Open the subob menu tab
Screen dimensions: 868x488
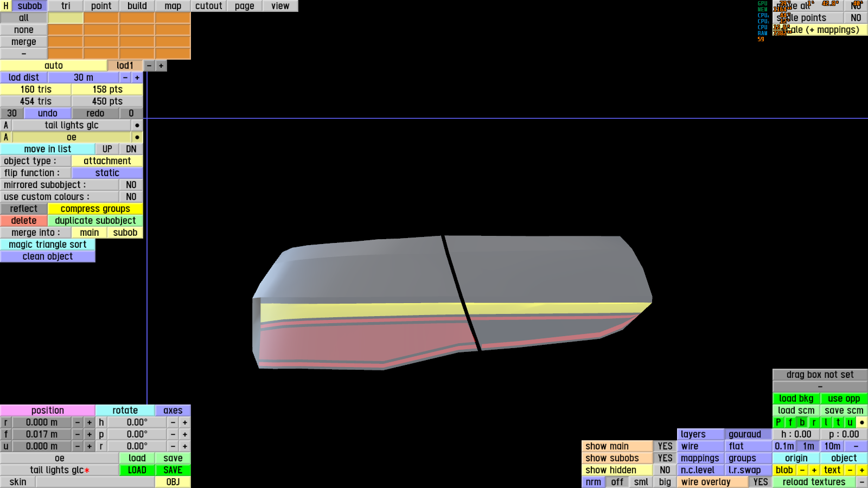[29, 6]
